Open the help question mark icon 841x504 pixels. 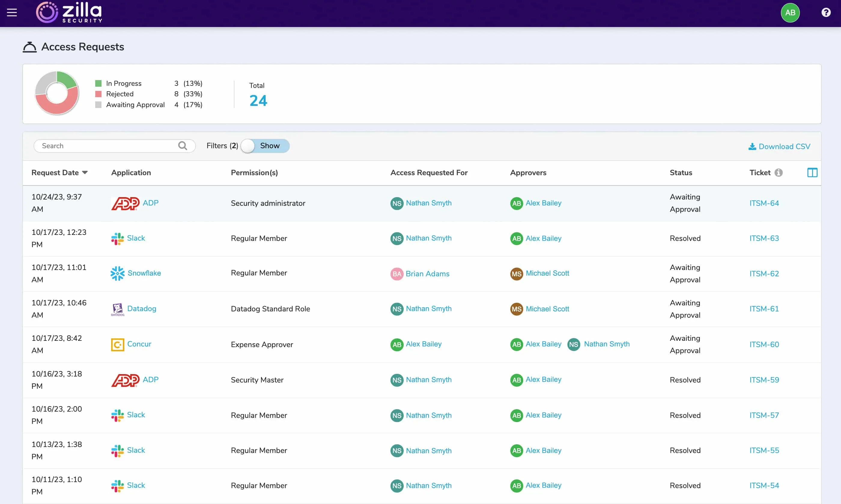[826, 13]
